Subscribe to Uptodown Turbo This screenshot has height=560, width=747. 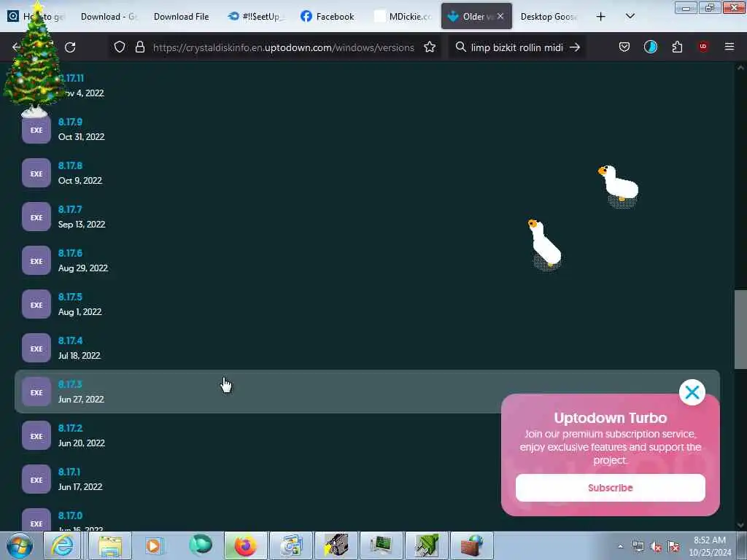[x=611, y=488]
